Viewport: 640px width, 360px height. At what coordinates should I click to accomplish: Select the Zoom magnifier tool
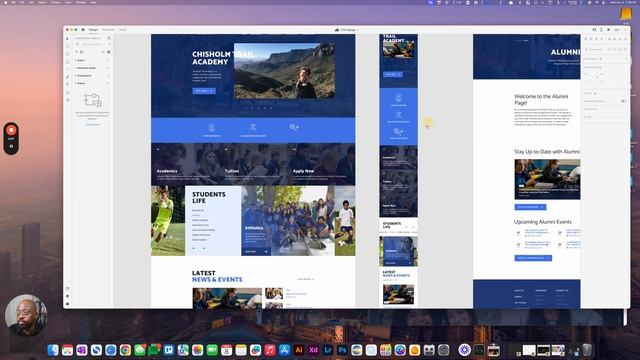click(67, 100)
